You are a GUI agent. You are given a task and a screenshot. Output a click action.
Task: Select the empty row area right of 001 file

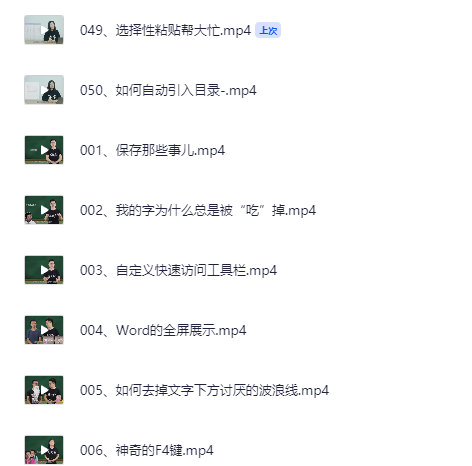coord(347,150)
